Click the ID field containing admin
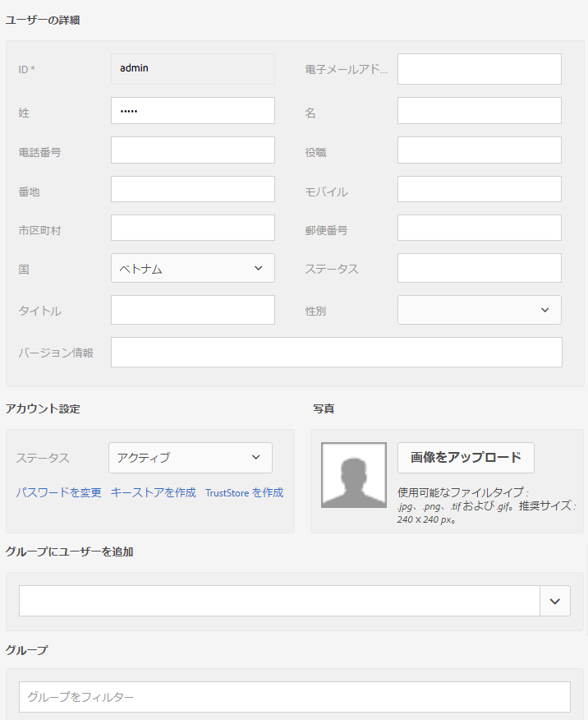 pos(192,68)
